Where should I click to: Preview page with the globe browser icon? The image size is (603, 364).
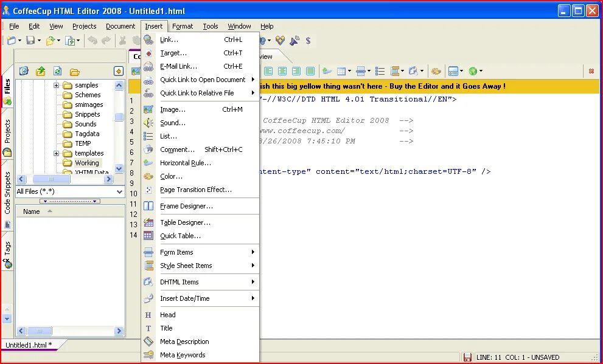coord(473,70)
